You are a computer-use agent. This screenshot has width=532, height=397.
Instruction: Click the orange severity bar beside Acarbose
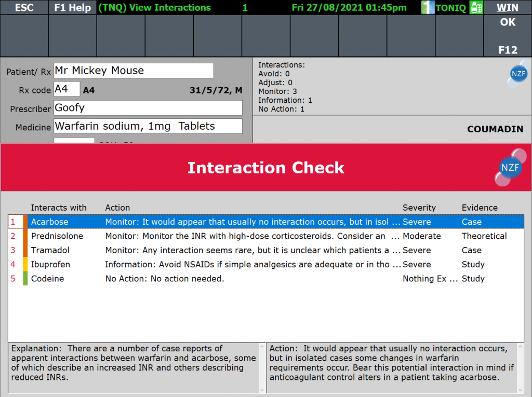coord(25,222)
